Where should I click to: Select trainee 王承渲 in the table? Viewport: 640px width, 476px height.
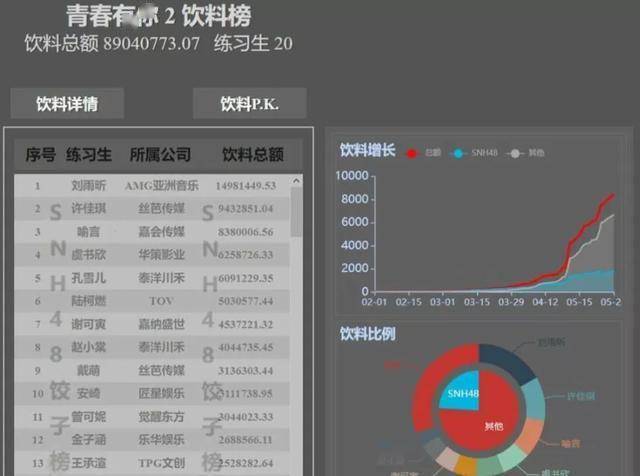point(89,463)
